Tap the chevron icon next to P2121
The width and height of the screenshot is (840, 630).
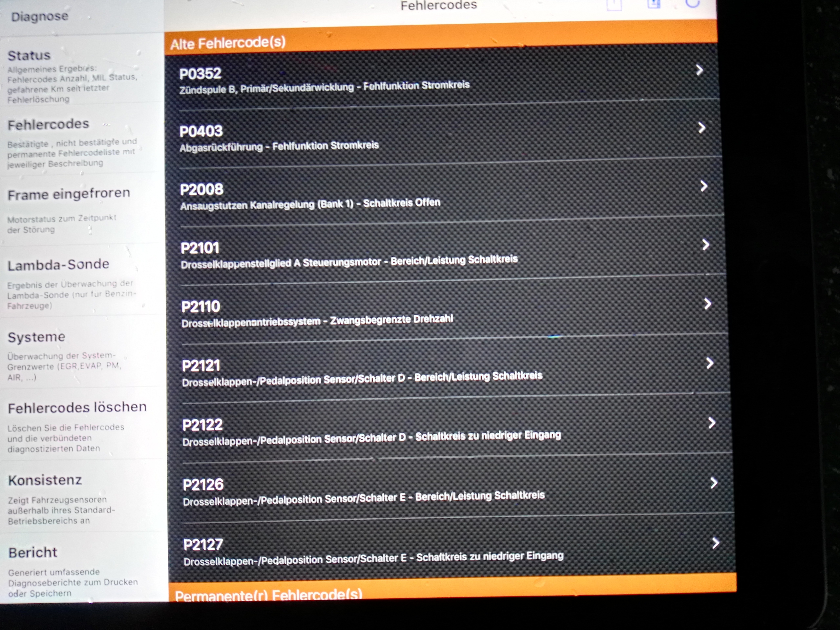click(x=709, y=363)
